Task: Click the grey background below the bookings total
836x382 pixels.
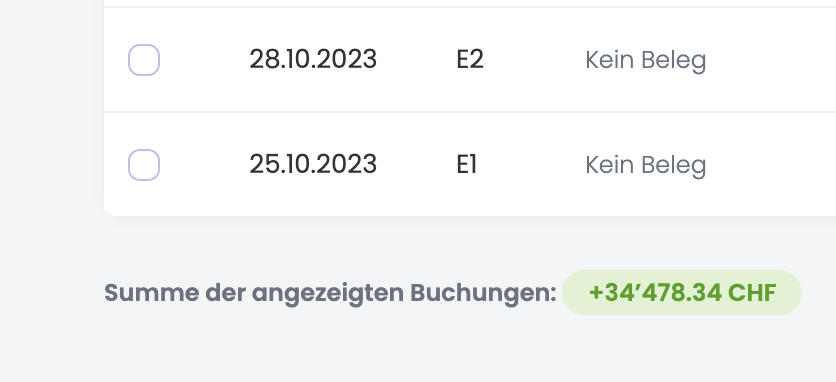Action: [418, 349]
